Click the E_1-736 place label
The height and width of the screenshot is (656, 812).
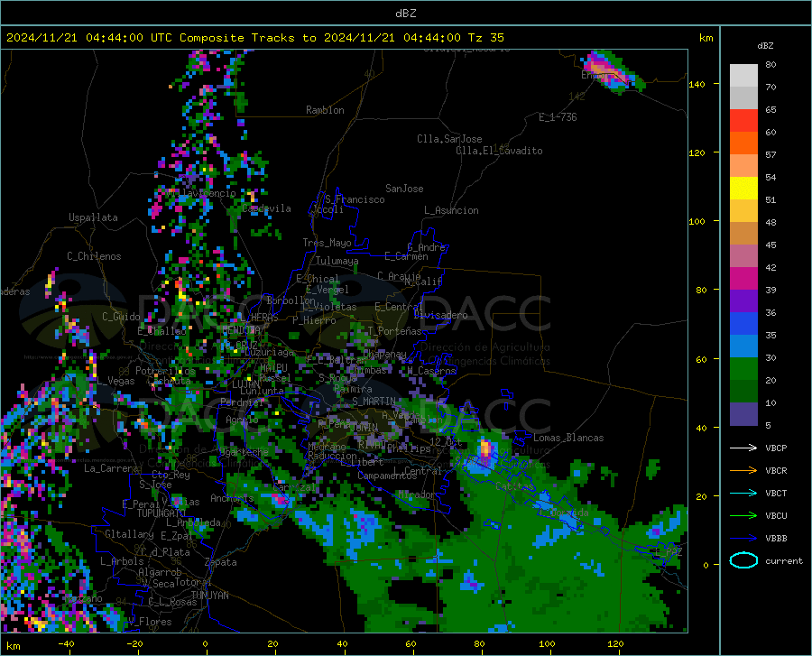point(558,117)
